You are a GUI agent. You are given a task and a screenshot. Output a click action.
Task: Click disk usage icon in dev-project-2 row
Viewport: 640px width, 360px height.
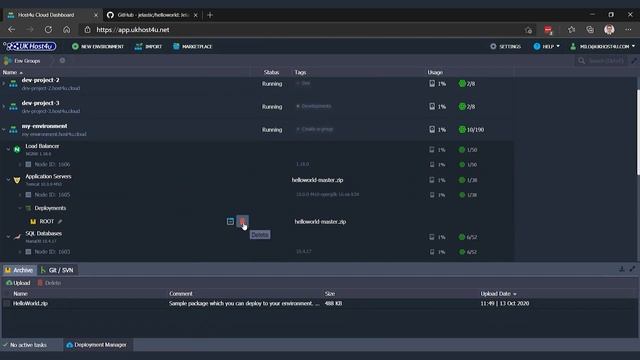432,84
